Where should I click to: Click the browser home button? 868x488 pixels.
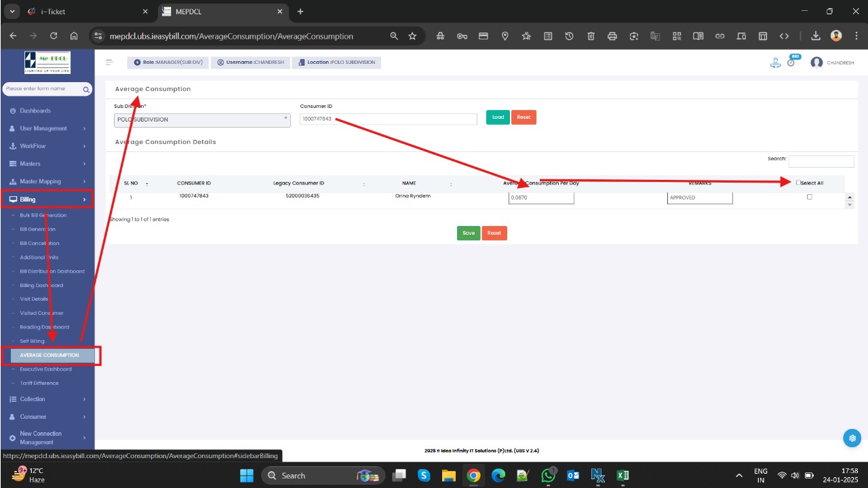74,36
